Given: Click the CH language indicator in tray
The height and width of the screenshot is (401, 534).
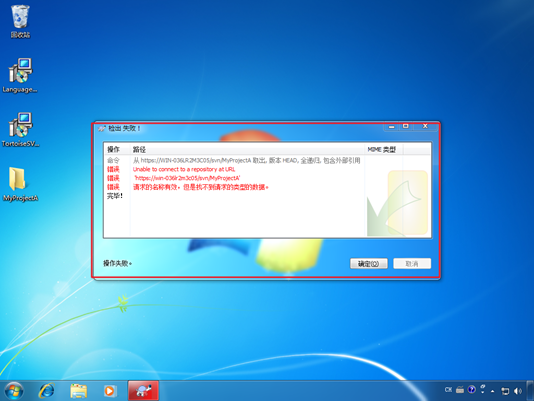Looking at the screenshot, I should [448, 389].
